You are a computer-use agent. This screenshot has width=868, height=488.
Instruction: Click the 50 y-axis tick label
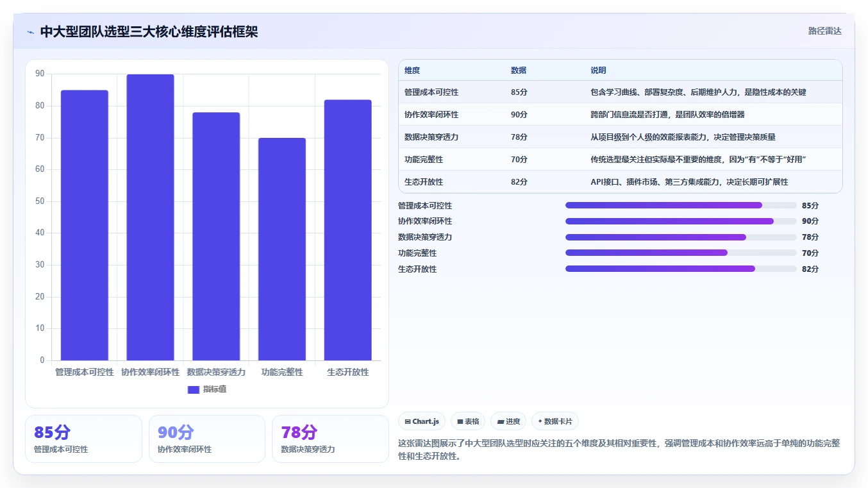40,201
